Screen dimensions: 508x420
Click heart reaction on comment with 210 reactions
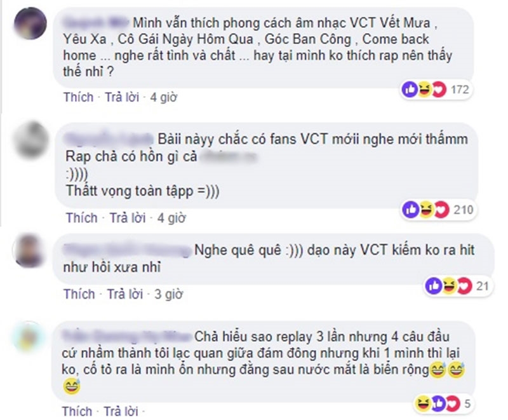pos(442,210)
